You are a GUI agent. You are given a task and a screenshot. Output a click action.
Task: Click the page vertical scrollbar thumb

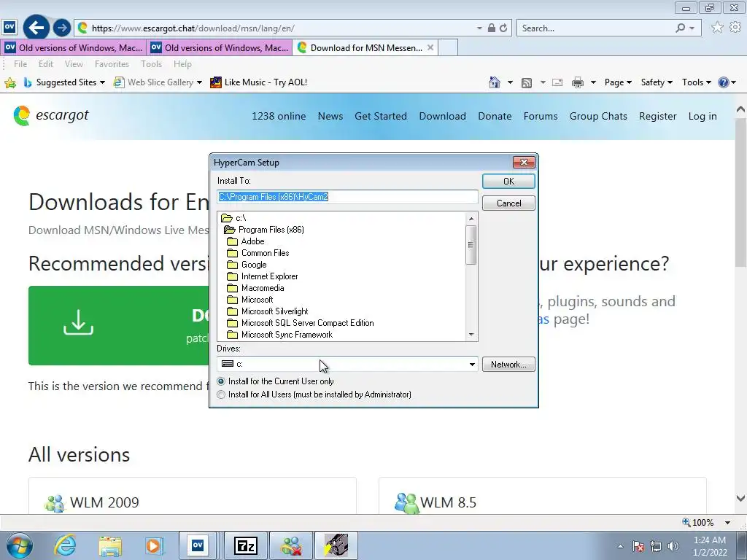[740, 192]
